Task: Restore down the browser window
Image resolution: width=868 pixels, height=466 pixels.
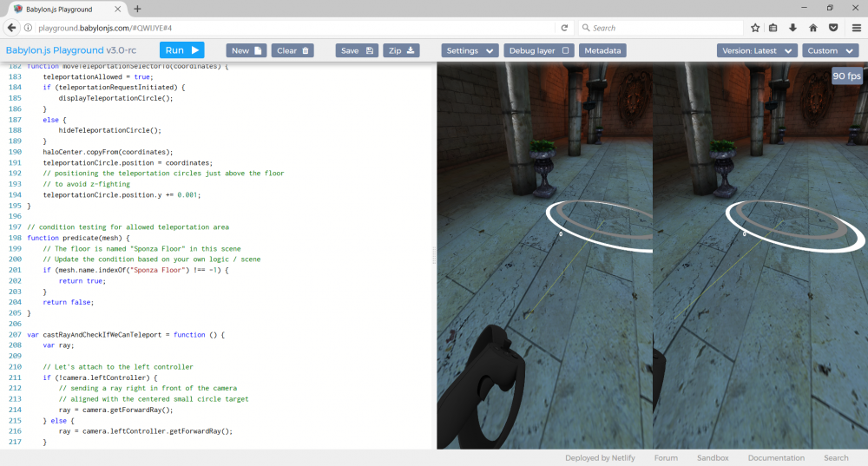Action: tap(830, 8)
